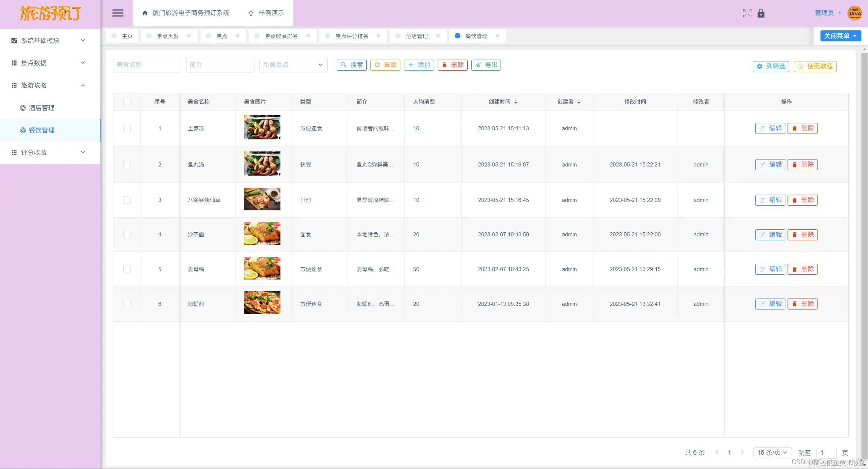This screenshot has height=469, width=868.
Task: Click the 添加 button
Action: pos(419,65)
